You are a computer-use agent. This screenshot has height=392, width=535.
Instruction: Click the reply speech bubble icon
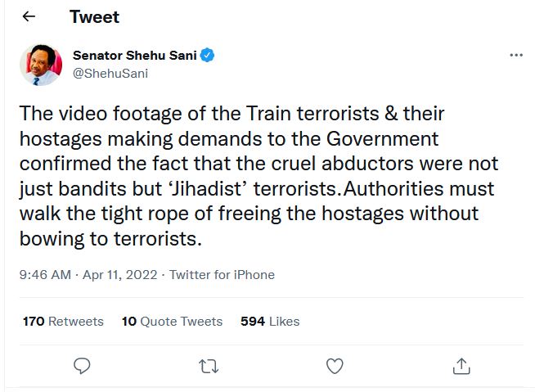[81, 365]
